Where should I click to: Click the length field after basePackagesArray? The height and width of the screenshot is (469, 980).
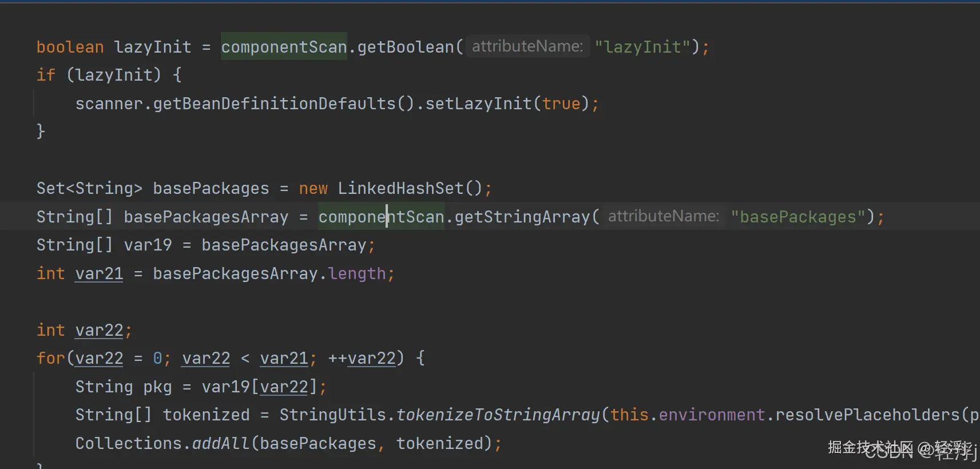pos(357,273)
